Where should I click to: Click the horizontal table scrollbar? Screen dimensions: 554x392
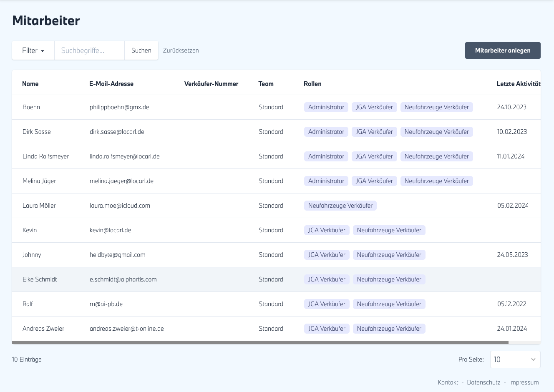click(260, 342)
